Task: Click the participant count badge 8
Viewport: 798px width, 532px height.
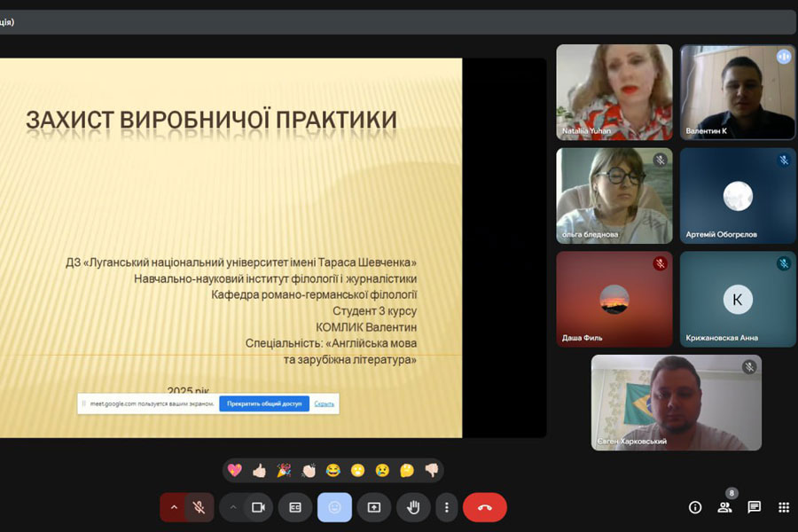Action: pos(731,493)
